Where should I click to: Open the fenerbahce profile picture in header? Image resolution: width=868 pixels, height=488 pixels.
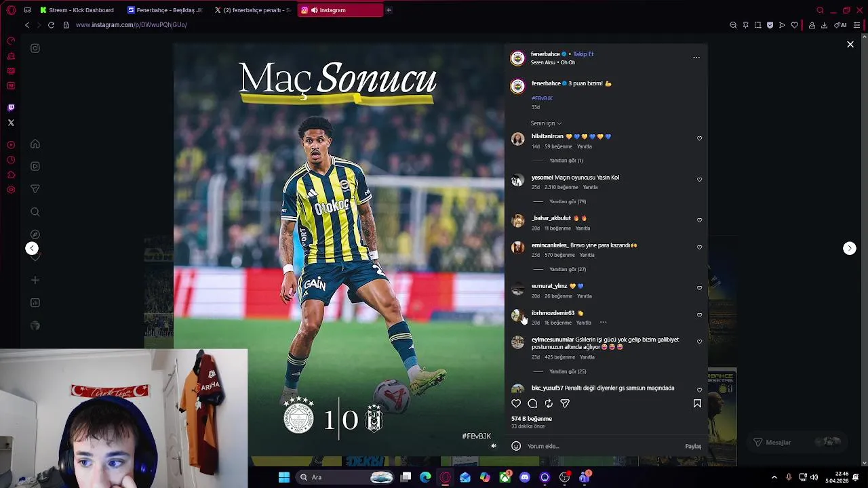[x=517, y=58]
